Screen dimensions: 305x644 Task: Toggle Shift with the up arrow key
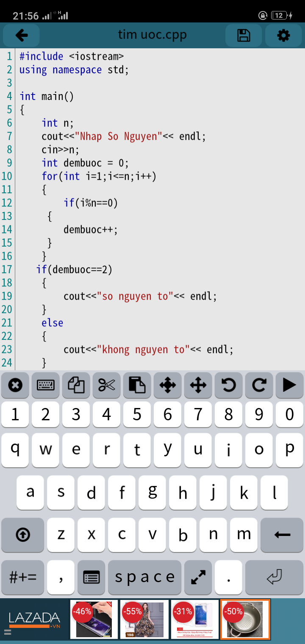click(x=23, y=535)
